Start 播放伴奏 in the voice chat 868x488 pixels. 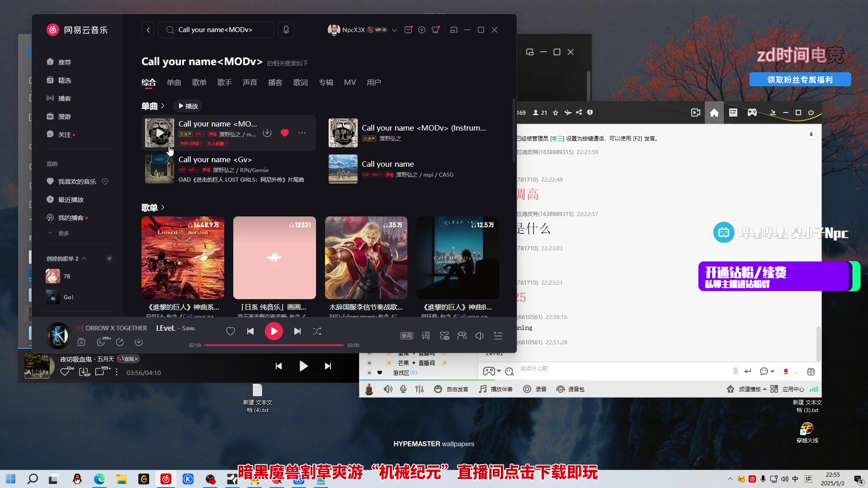(x=496, y=389)
